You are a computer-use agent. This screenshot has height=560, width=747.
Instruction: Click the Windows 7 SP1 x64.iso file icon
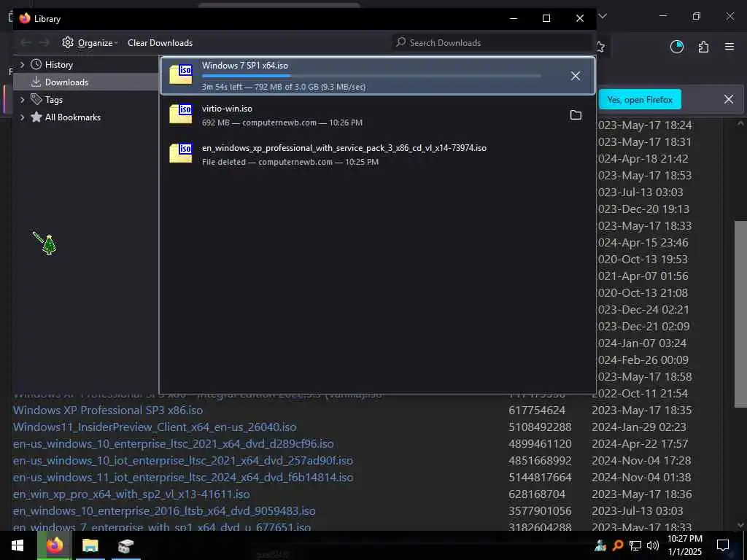[x=181, y=75]
